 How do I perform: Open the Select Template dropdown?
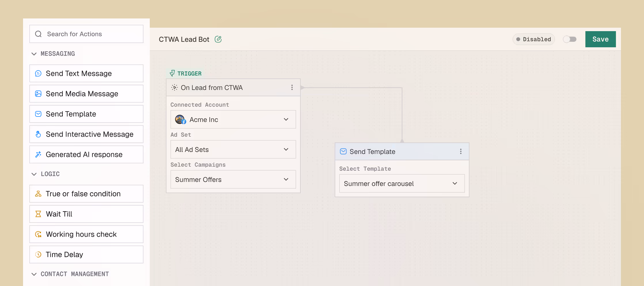(x=402, y=183)
